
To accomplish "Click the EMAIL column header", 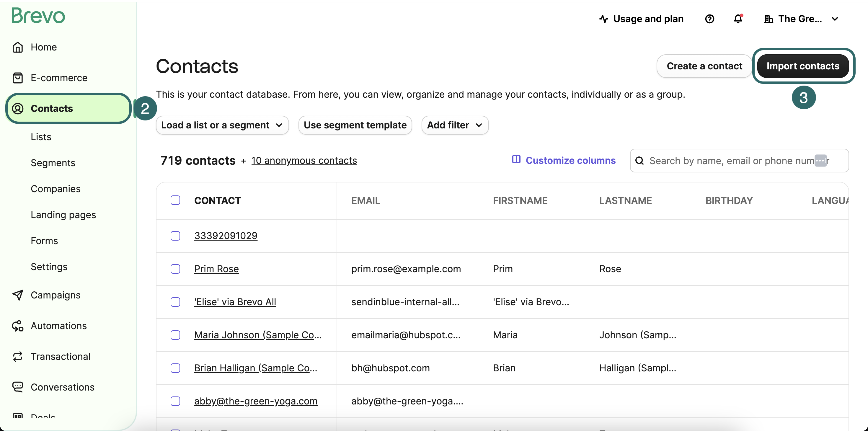I will [x=366, y=200].
